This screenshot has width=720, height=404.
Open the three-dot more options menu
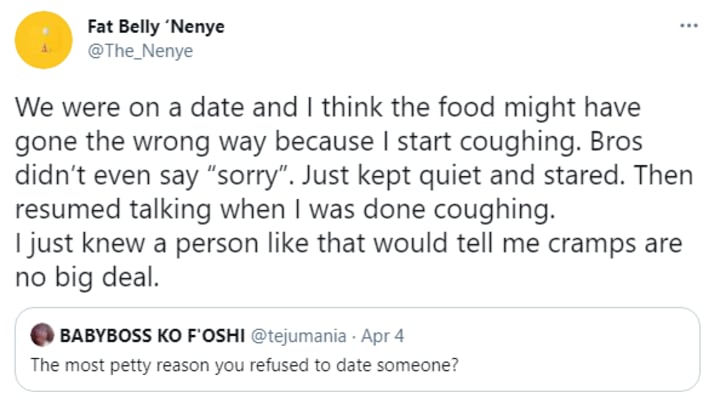(688, 26)
